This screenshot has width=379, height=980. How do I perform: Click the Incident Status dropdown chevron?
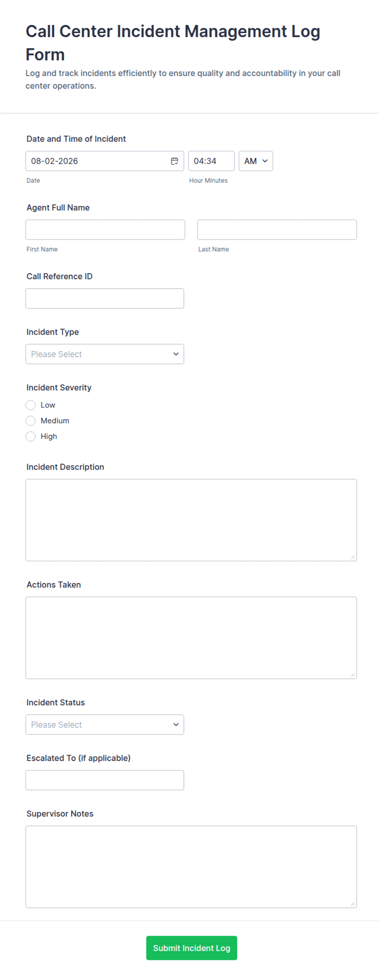coord(176,724)
